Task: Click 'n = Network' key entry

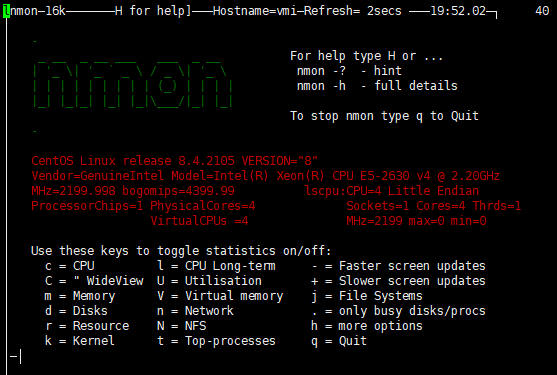Action: click(x=195, y=311)
